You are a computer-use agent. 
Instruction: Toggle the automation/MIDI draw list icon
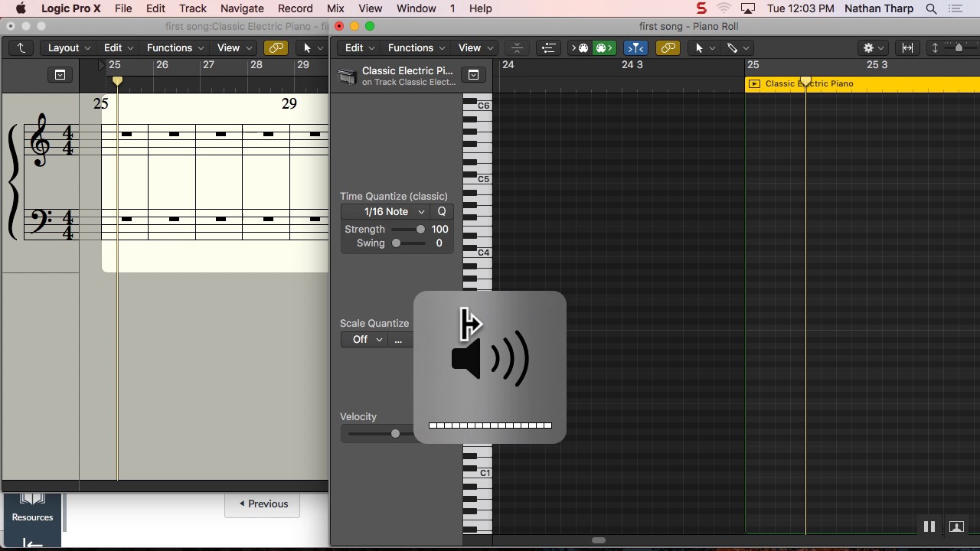(548, 47)
